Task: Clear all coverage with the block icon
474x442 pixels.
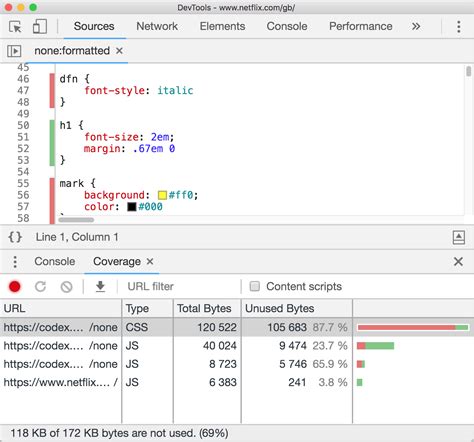Action: pos(66,286)
